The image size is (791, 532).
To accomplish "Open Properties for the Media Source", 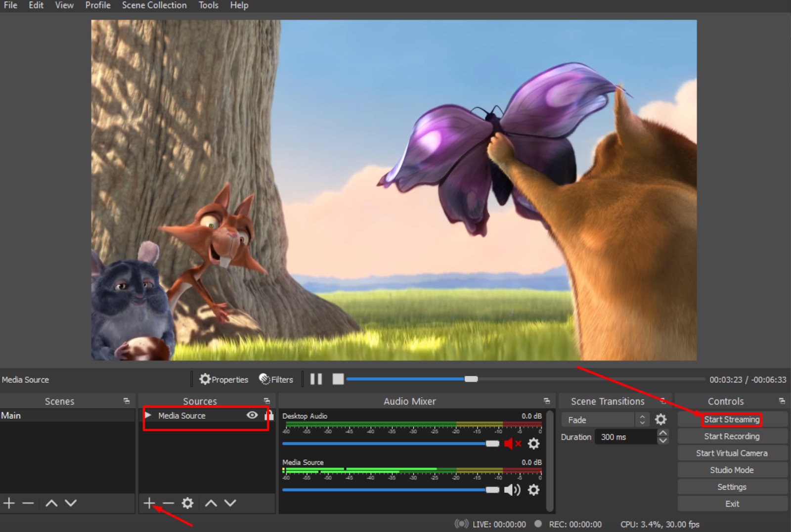I will 223,379.
